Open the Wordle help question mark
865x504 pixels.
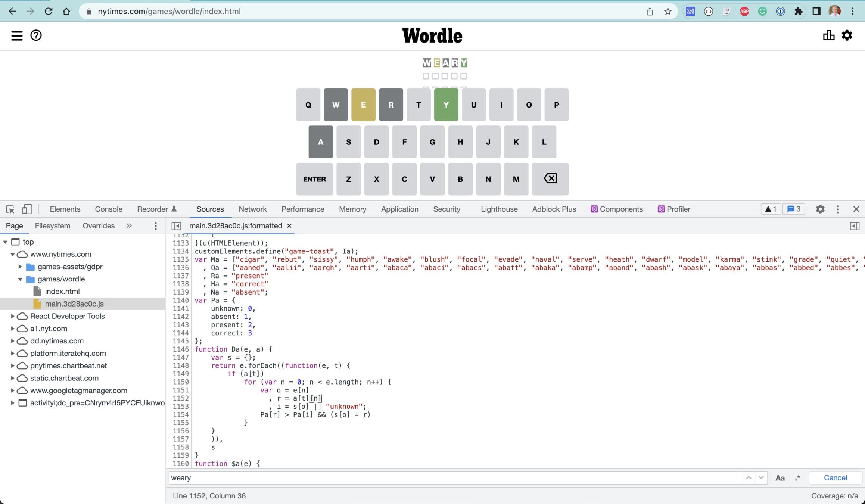tap(36, 35)
